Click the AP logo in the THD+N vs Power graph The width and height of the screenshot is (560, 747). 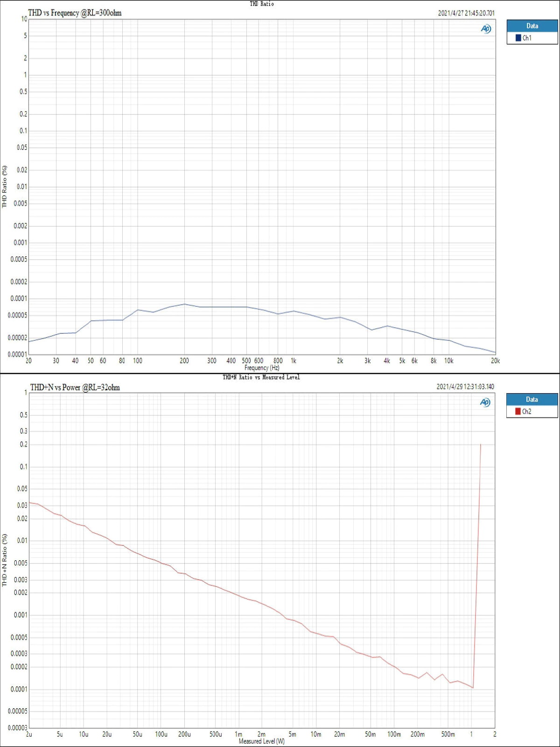coord(485,402)
